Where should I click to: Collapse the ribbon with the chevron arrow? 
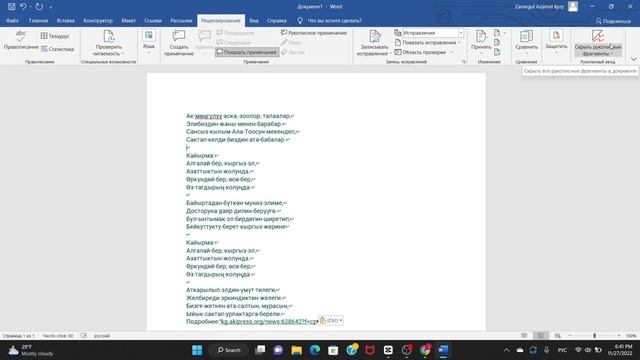pyautogui.click(x=633, y=59)
